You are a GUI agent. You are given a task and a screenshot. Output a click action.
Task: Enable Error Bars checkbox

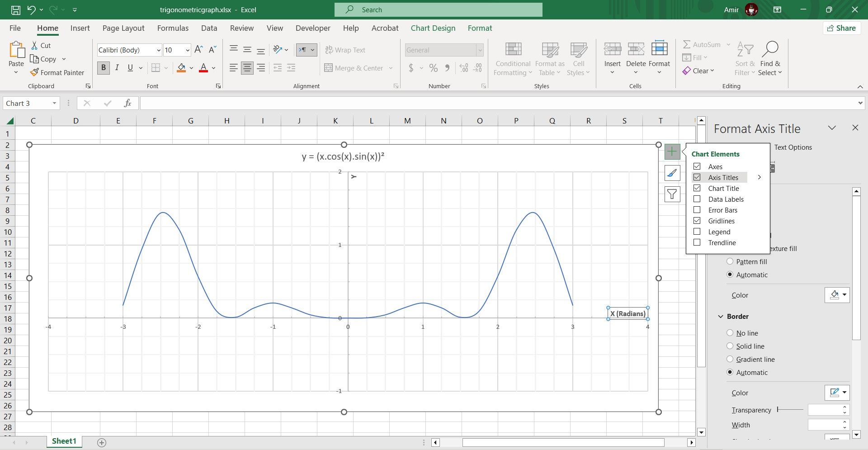click(697, 210)
